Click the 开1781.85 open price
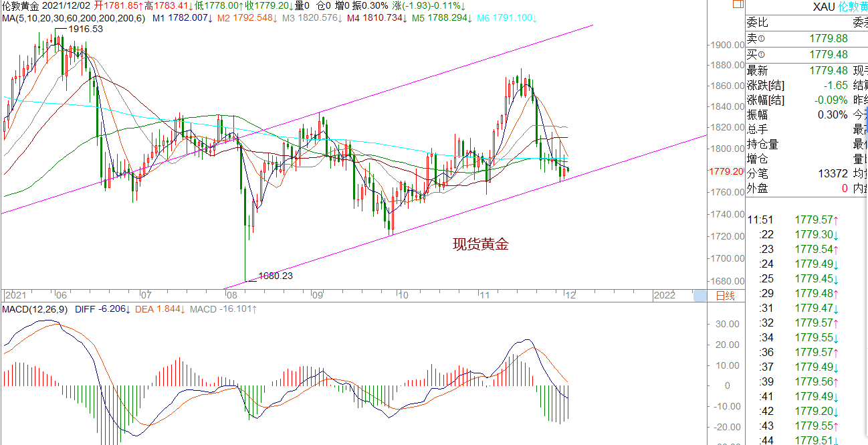Image resolution: width=868 pixels, height=445 pixels. click(118, 5)
